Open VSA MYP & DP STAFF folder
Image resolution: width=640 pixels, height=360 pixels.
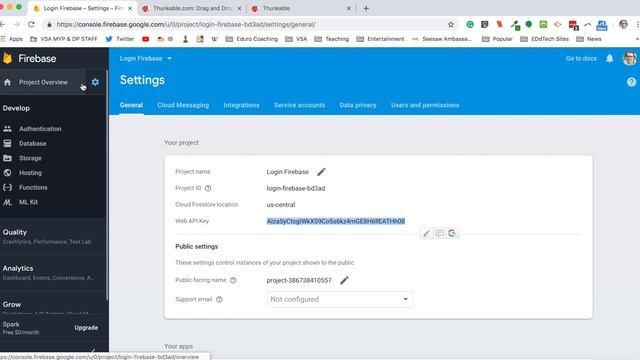64,39
